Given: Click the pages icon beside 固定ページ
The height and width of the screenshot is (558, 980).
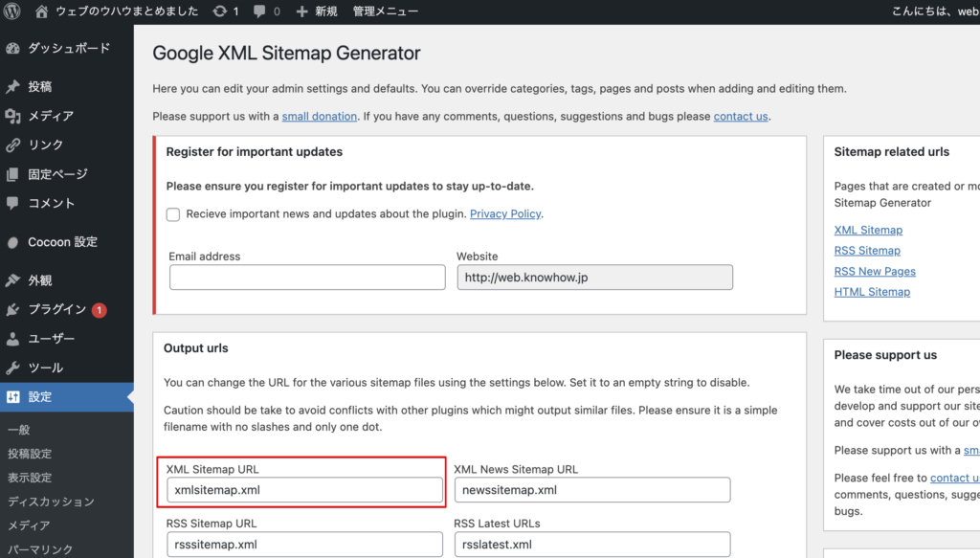Looking at the screenshot, I should click(12, 174).
